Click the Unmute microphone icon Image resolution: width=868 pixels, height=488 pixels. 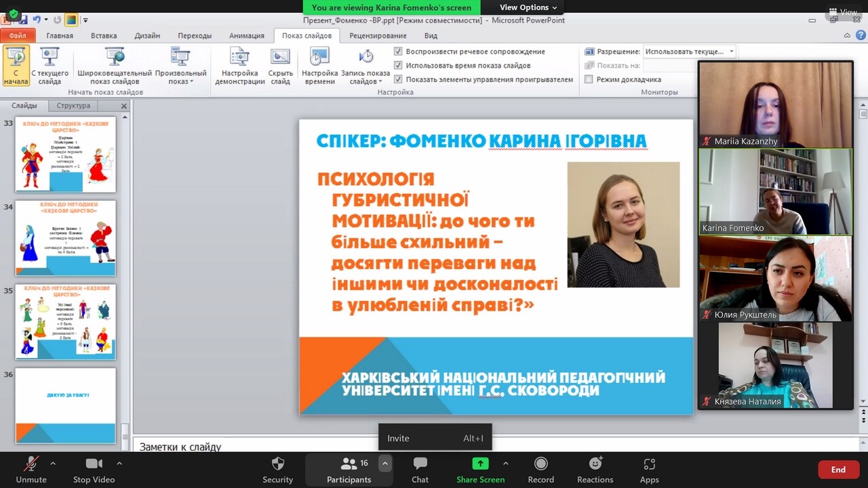point(31,464)
